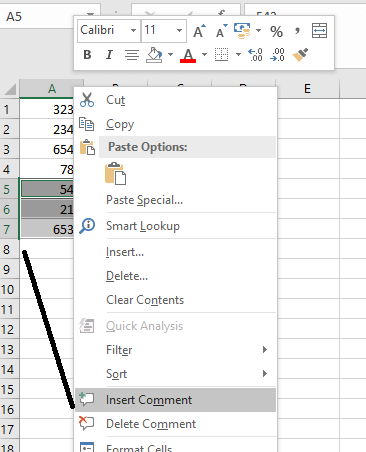The width and height of the screenshot is (366, 452).
Task: Select Insert Comment entry
Action: click(175, 400)
